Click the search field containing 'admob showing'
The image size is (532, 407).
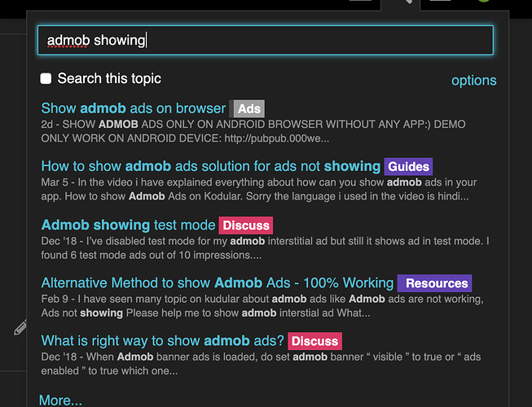click(x=266, y=40)
